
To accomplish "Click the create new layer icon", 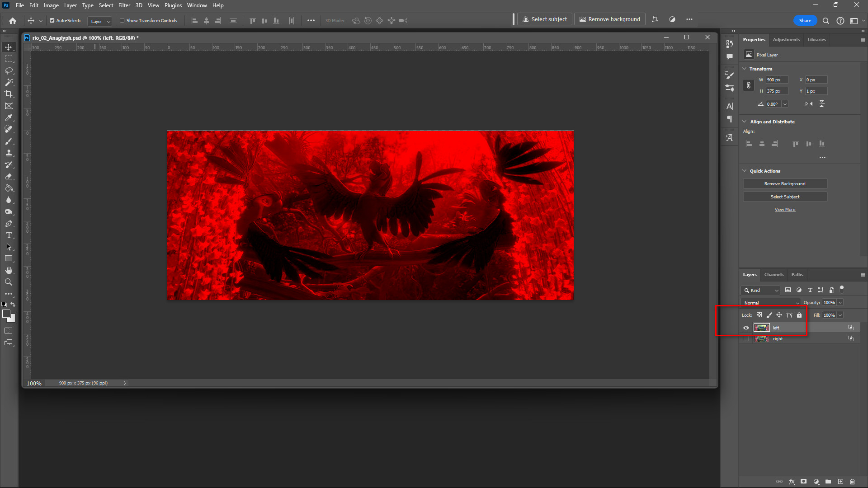I will tap(840, 482).
